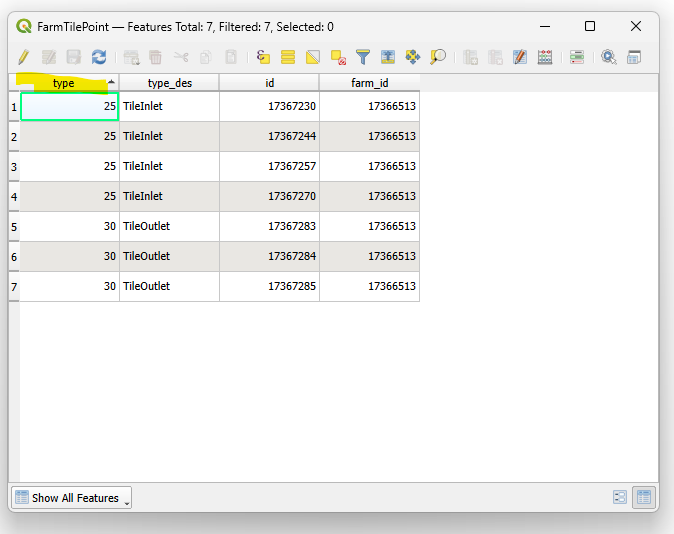The width and height of the screenshot is (674, 534).
Task: Switch to form view
Action: coord(620,497)
